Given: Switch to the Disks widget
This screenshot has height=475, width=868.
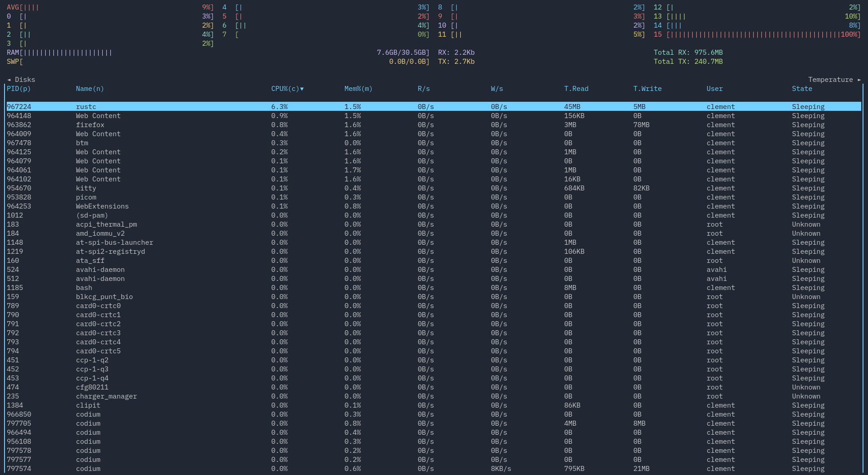Looking at the screenshot, I should 22,80.
